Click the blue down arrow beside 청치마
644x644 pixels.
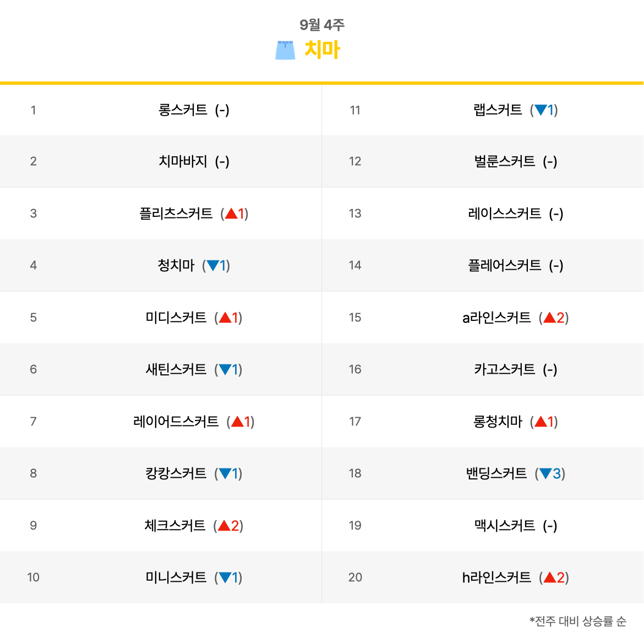(x=213, y=266)
